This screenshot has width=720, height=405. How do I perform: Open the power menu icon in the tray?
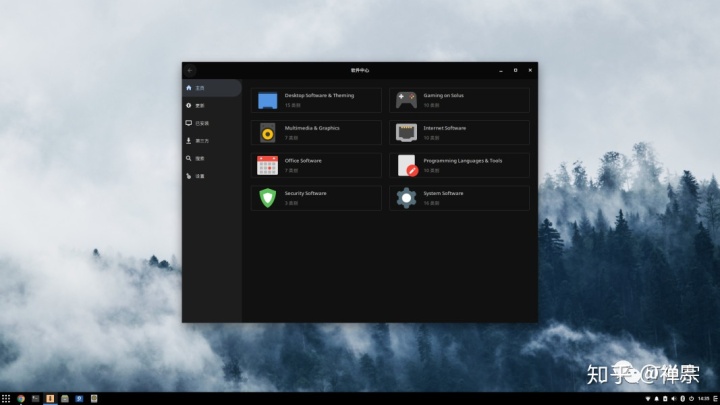pyautogui.click(x=691, y=399)
